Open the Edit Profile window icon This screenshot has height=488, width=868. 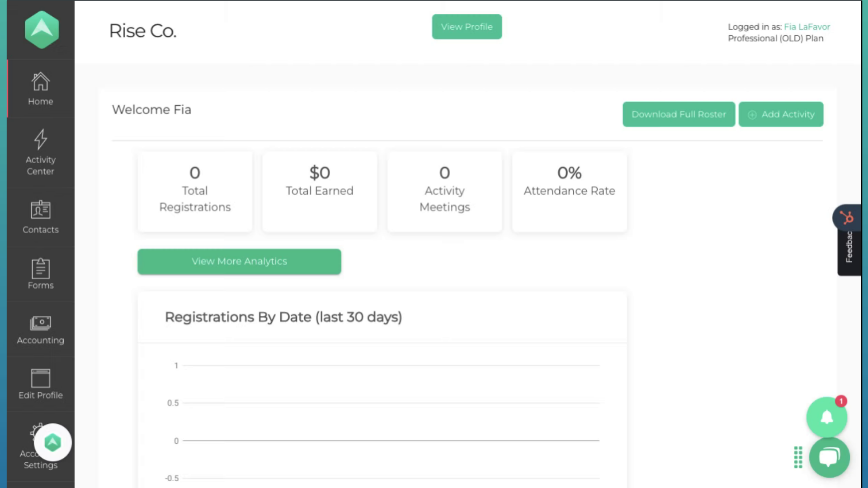tap(40, 378)
